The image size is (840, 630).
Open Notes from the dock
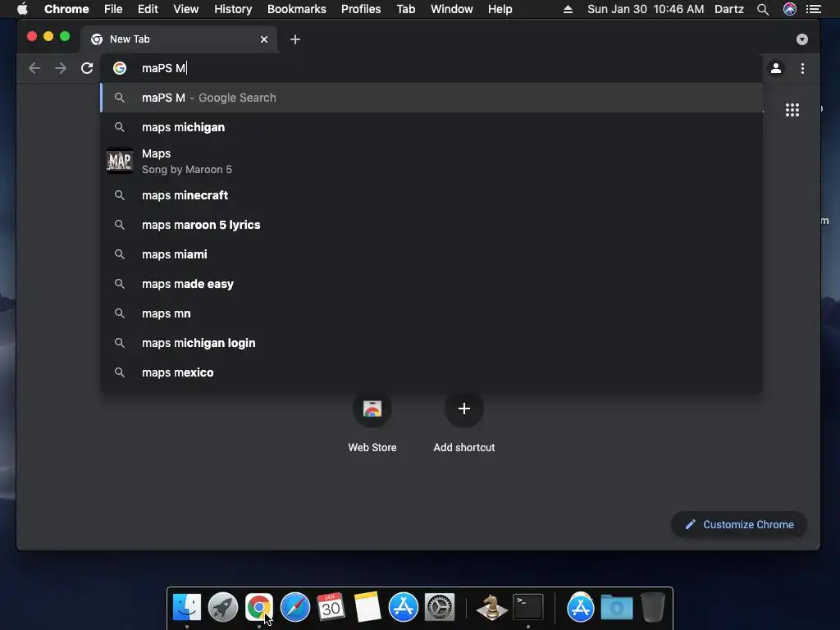pos(367,607)
